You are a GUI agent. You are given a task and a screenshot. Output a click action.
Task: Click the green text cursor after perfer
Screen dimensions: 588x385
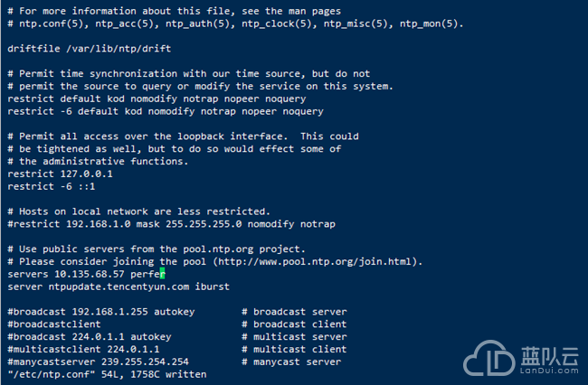[162, 273]
